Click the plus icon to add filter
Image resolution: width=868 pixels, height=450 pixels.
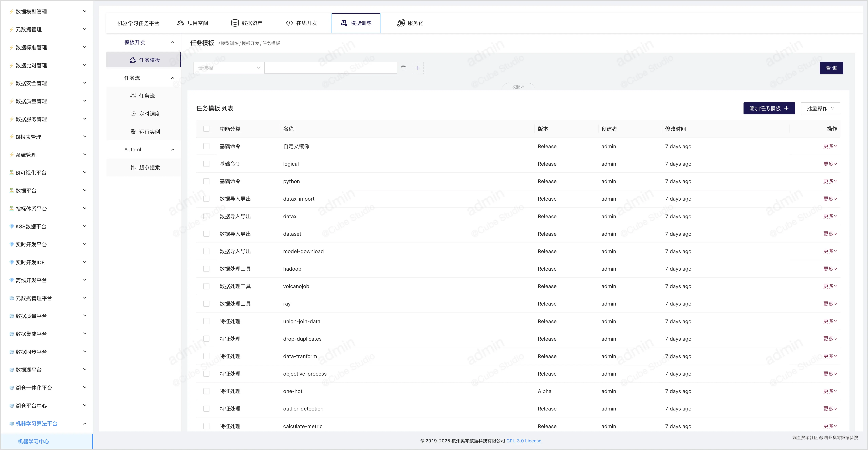click(418, 68)
